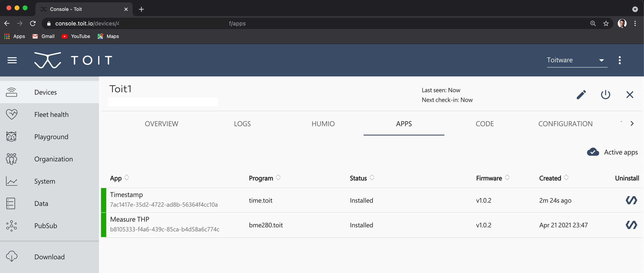This screenshot has width=644, height=273.
Task: Sort by the Created column arrows
Action: 566,178
